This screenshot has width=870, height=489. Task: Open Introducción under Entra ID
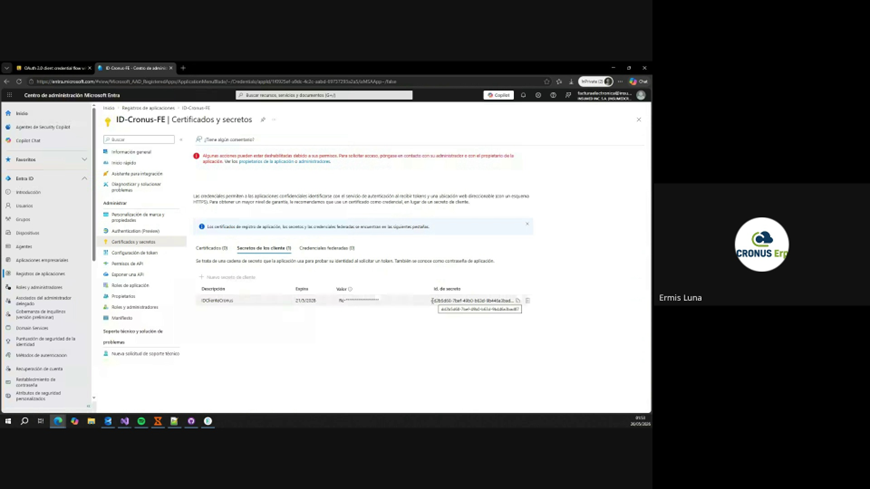(28, 192)
